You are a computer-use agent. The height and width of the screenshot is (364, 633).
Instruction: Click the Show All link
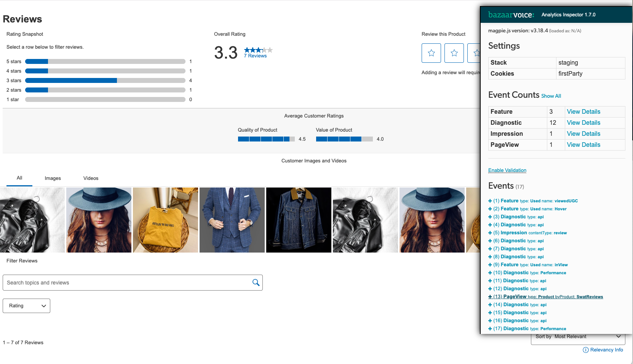(551, 96)
